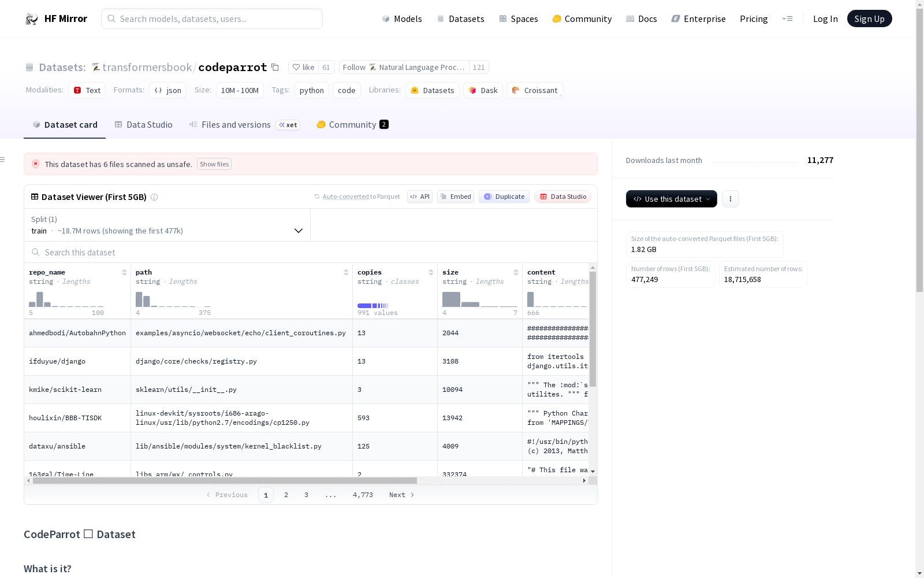Open the Pricing page
Screen dimensions: 924x578
pos(754,19)
